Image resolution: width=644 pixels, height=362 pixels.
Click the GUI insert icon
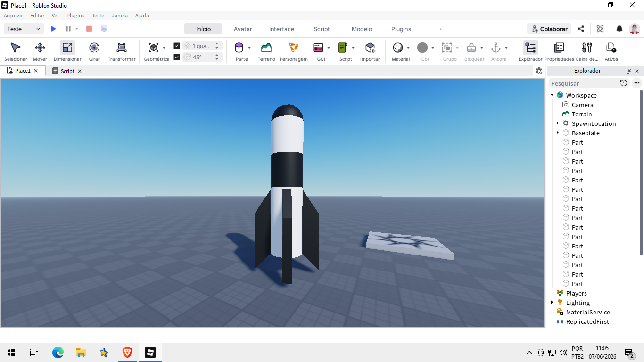[318, 48]
